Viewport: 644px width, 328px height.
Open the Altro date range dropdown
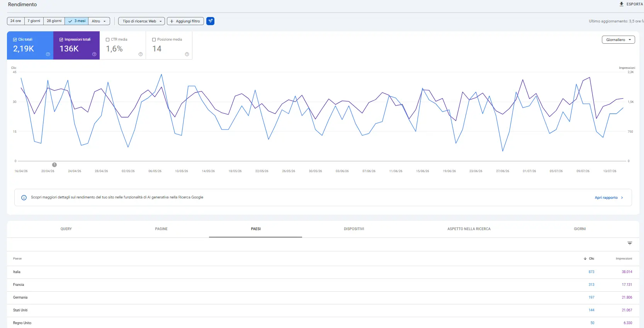pyautogui.click(x=99, y=21)
